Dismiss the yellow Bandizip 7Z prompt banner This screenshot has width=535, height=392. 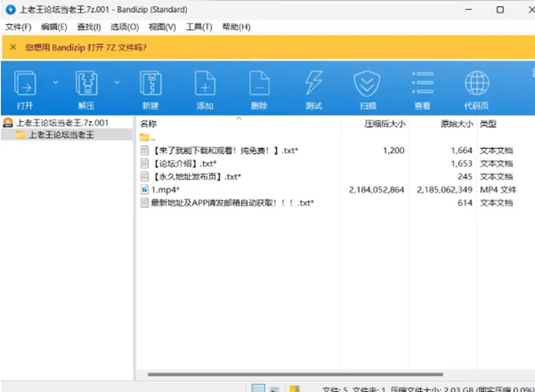coord(13,47)
